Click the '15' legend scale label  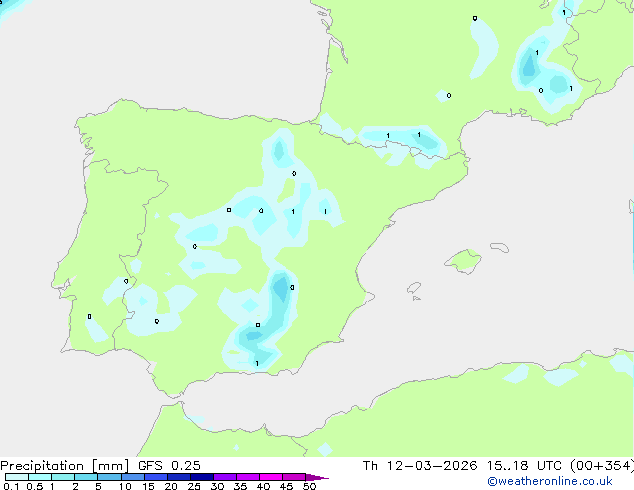click(148, 486)
